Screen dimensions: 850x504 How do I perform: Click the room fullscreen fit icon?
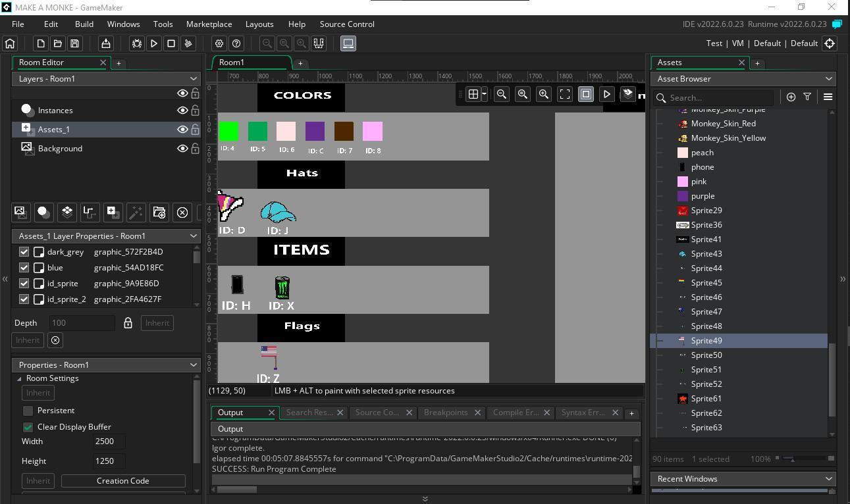565,94
